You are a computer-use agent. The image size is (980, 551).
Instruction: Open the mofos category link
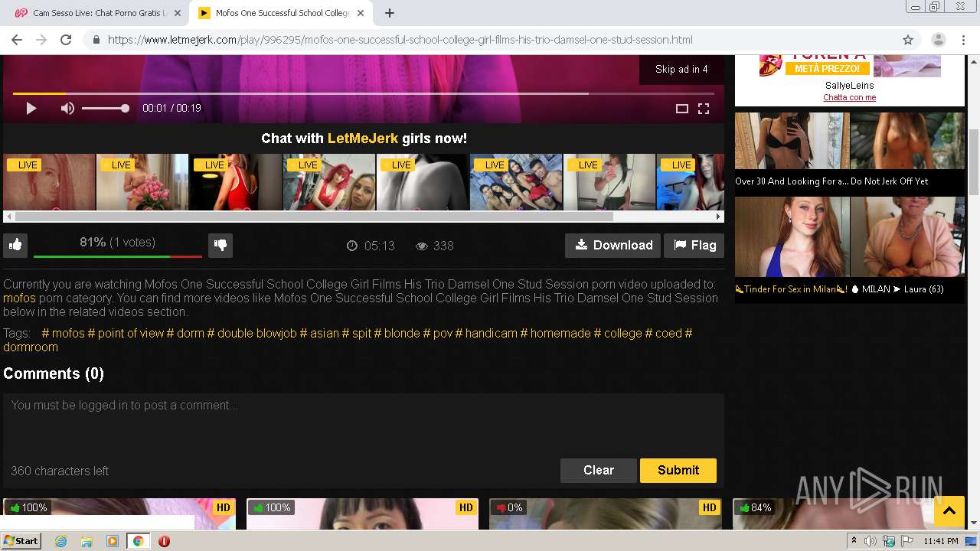click(x=19, y=298)
